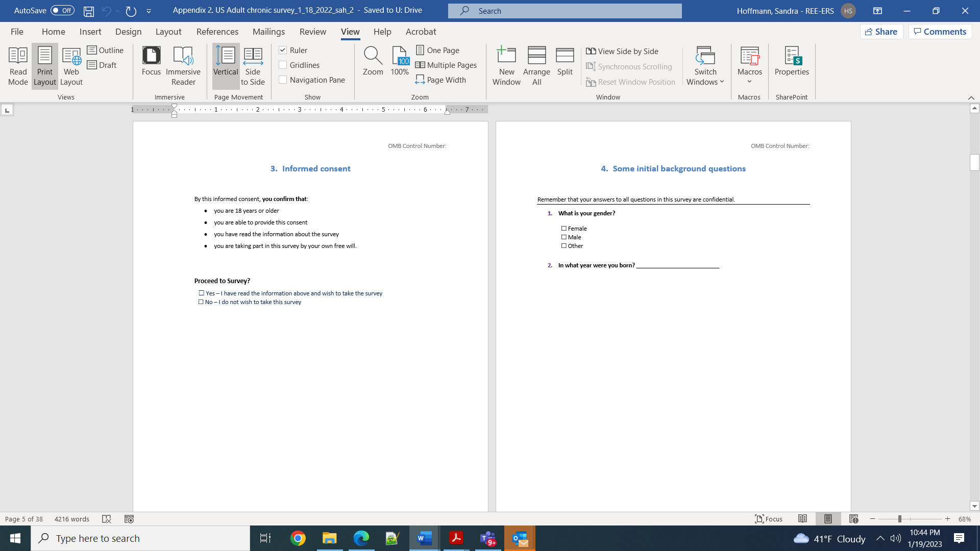Enable Focus mode in ribbon
The width and height of the screenshot is (980, 551).
pyautogui.click(x=151, y=61)
